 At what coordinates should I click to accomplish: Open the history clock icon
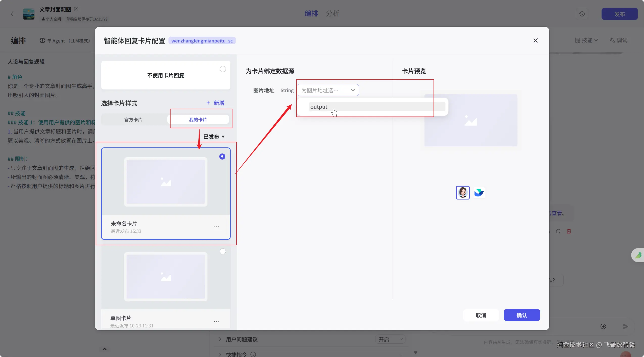pos(582,14)
